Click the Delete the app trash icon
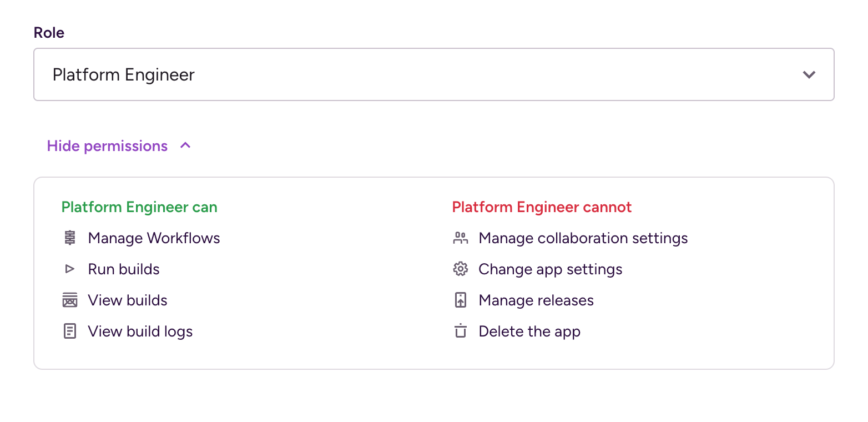The height and width of the screenshot is (422, 868). click(x=460, y=331)
